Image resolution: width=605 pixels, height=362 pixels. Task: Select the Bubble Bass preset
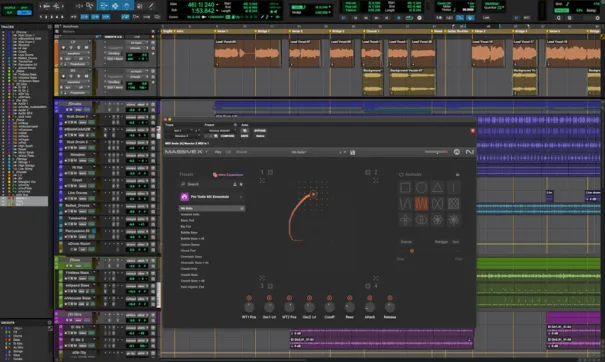pyautogui.click(x=189, y=233)
